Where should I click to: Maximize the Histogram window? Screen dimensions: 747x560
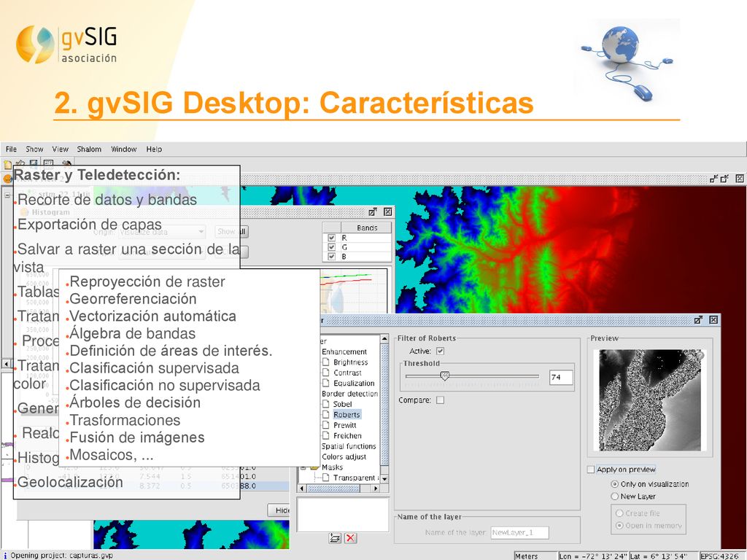click(373, 212)
